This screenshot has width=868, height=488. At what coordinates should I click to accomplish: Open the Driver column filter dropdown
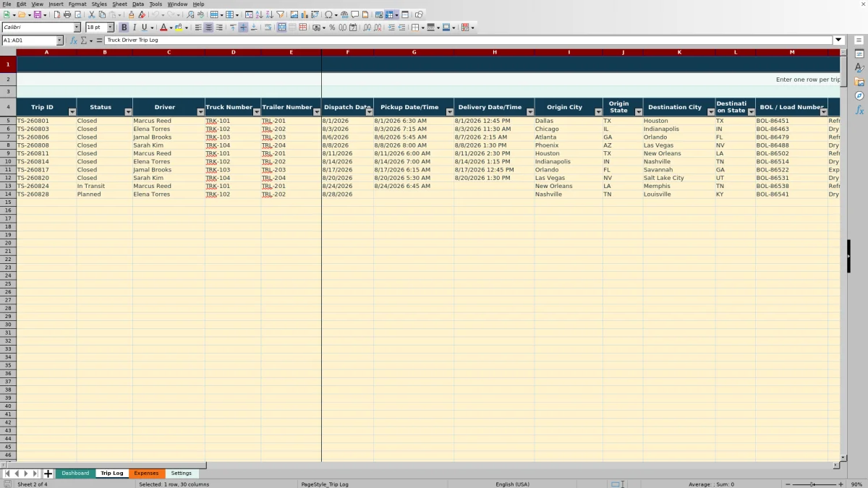201,112
